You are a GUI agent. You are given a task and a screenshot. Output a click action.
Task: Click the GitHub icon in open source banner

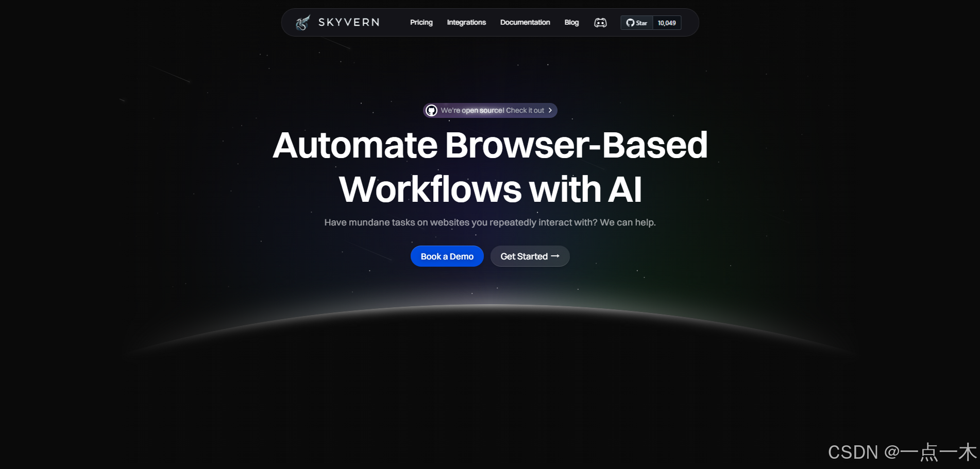(431, 111)
